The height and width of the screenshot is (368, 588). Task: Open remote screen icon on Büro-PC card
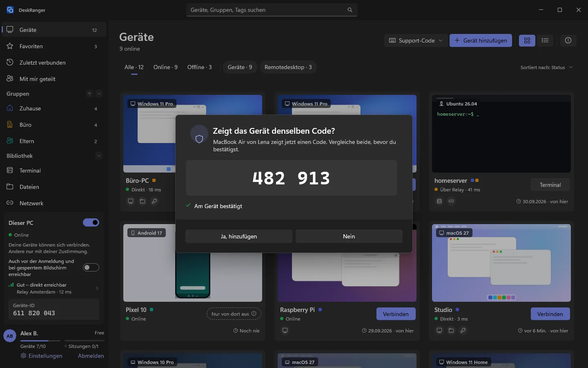[x=131, y=201]
